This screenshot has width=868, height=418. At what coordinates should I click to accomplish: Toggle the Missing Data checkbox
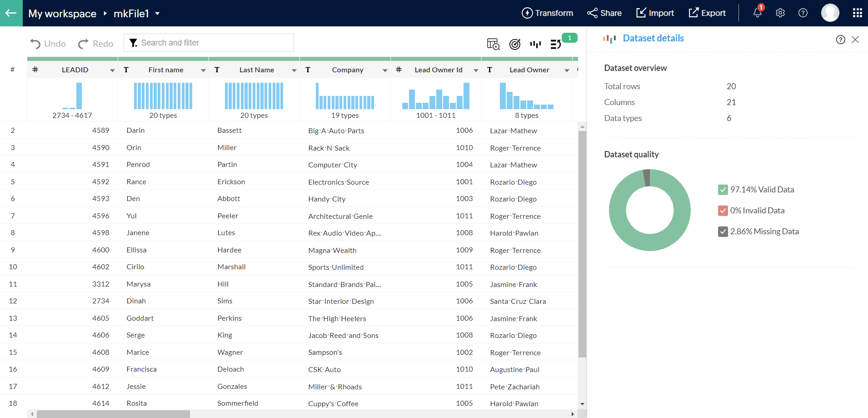point(723,232)
